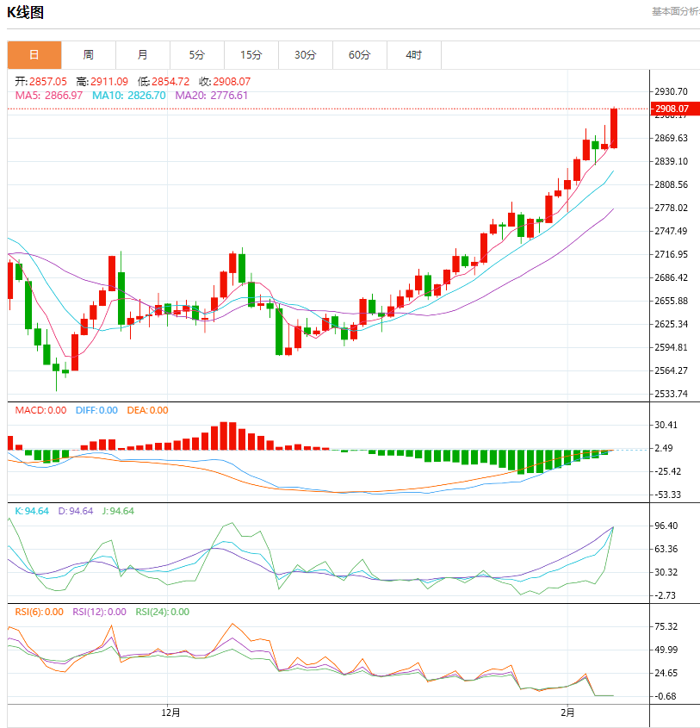Click the 2594.81 price axis label

click(671, 347)
